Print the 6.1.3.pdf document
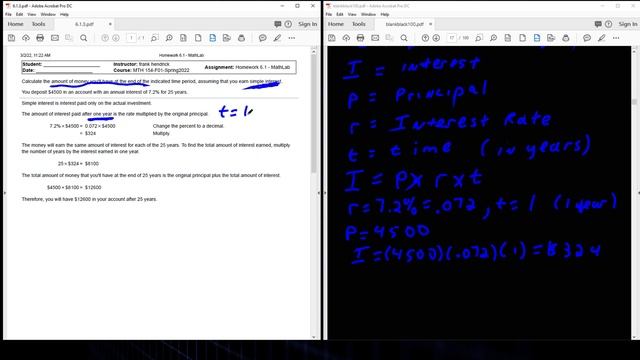 pyautogui.click(x=40, y=38)
